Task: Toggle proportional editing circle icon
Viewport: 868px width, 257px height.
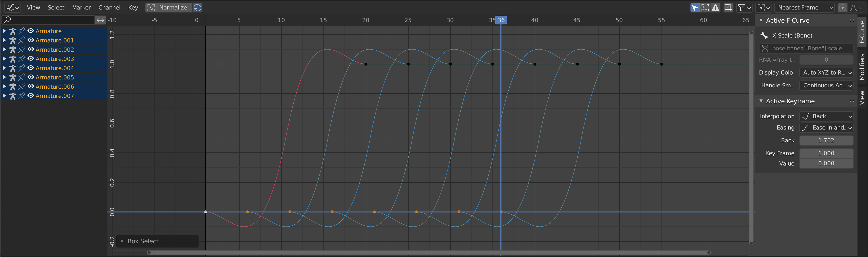Action: click(x=842, y=7)
